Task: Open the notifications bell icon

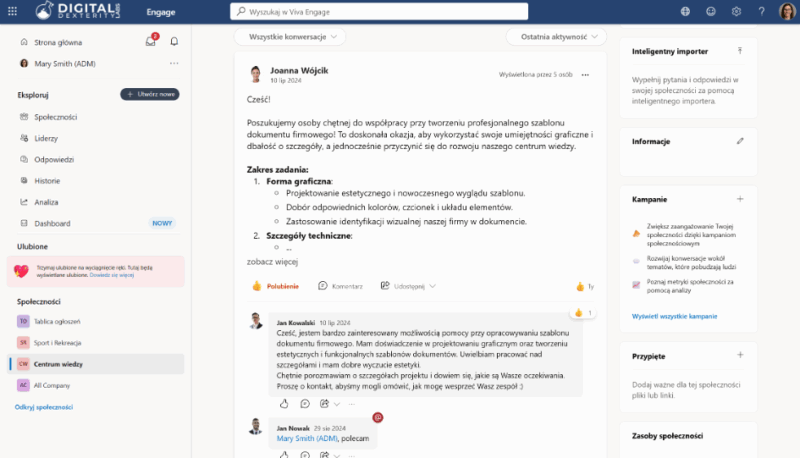Action: (x=174, y=41)
